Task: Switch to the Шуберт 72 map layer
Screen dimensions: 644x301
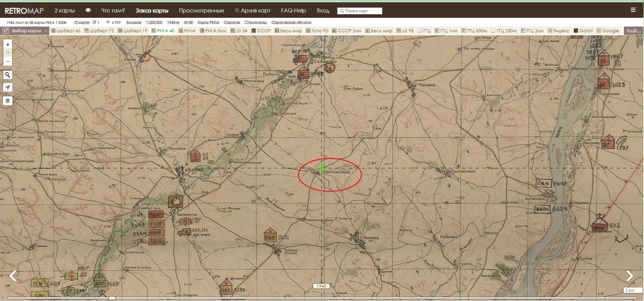Action: tap(99, 31)
